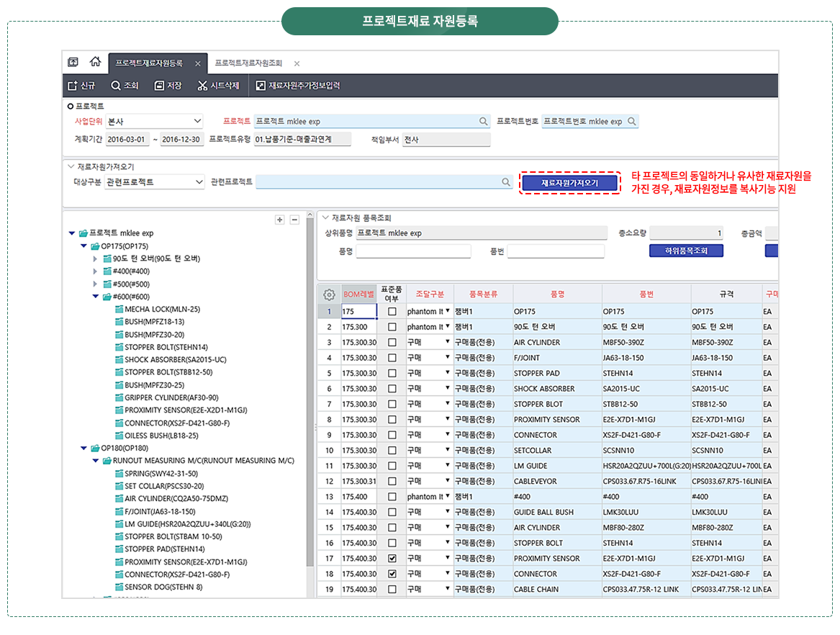Click the 품번 column header in grid
The width and height of the screenshot is (840, 635).
coord(646,294)
